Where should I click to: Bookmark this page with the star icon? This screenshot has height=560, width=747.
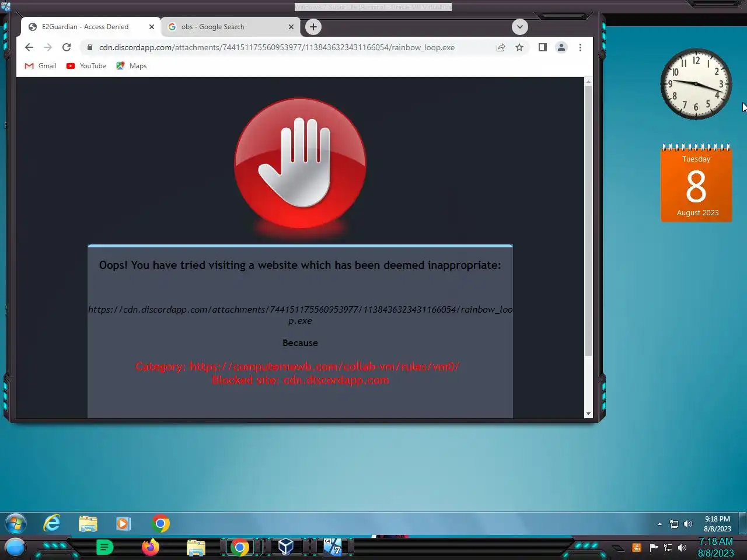519,47
